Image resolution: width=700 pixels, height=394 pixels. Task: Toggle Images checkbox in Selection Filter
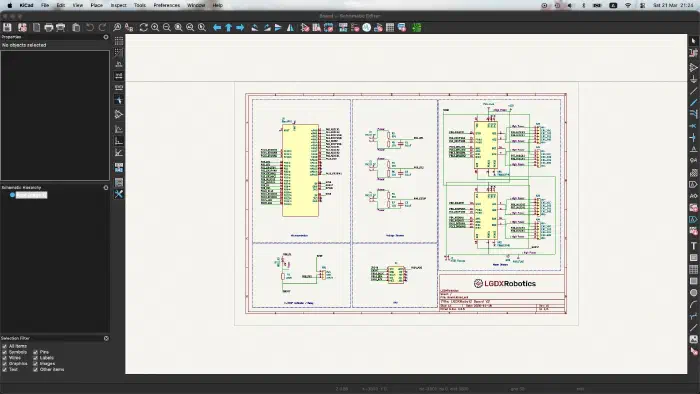(35, 364)
